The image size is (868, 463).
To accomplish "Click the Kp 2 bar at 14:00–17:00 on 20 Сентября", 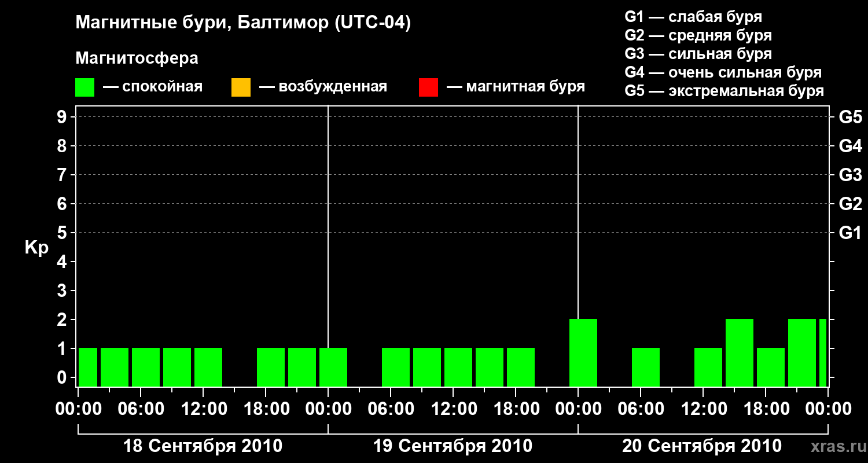I will (x=740, y=352).
